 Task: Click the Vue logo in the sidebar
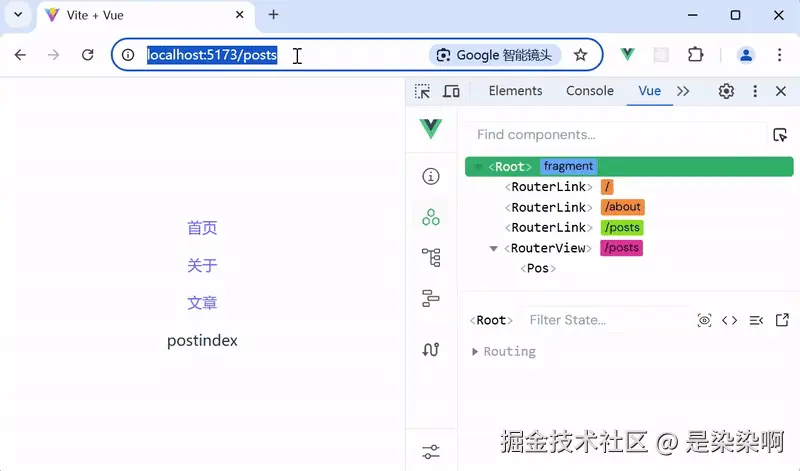point(431,128)
